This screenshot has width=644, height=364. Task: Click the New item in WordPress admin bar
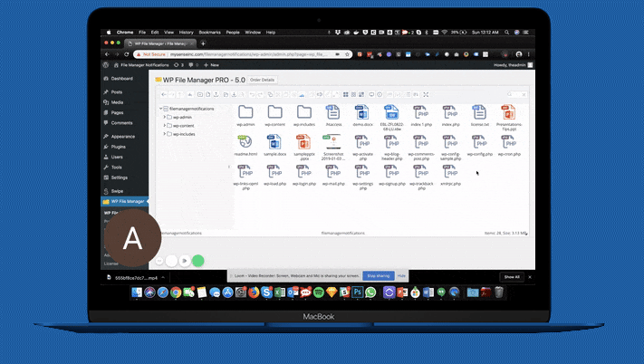click(x=212, y=65)
